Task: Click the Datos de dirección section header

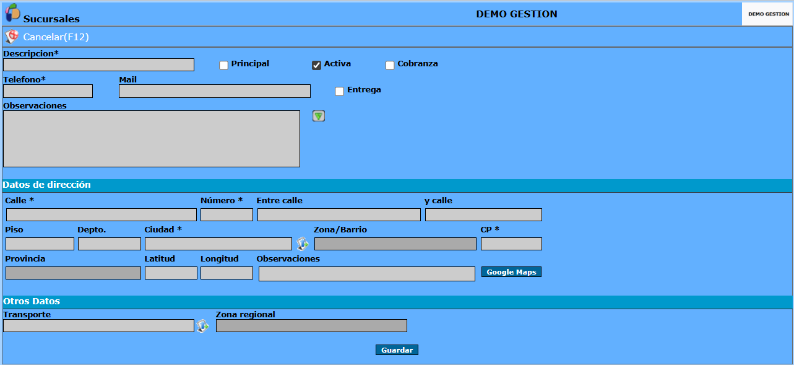Action: [397, 185]
